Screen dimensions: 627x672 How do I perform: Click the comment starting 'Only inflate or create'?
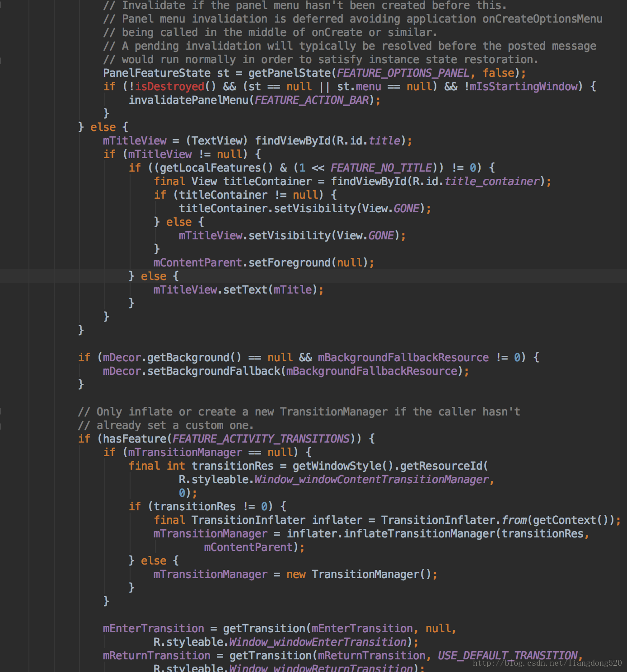tap(299, 412)
